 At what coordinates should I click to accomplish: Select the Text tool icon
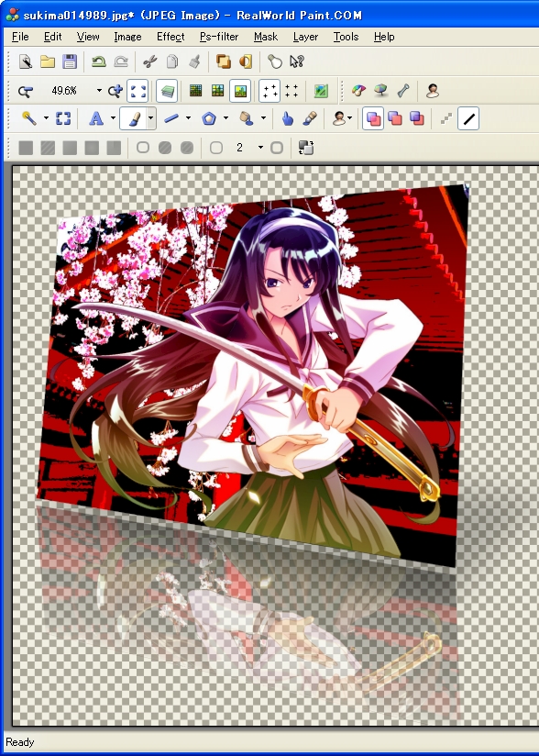[x=96, y=118]
